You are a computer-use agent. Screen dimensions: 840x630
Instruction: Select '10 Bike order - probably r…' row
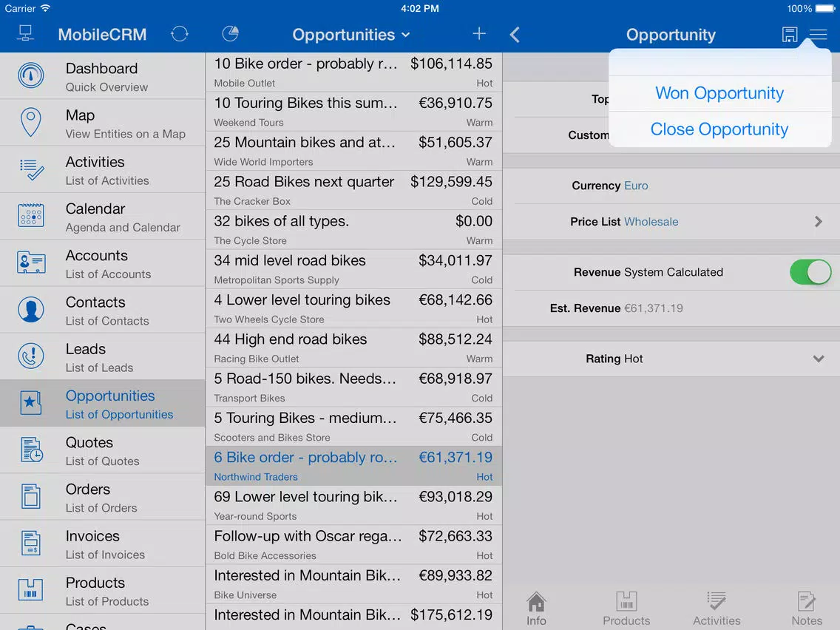click(x=353, y=72)
